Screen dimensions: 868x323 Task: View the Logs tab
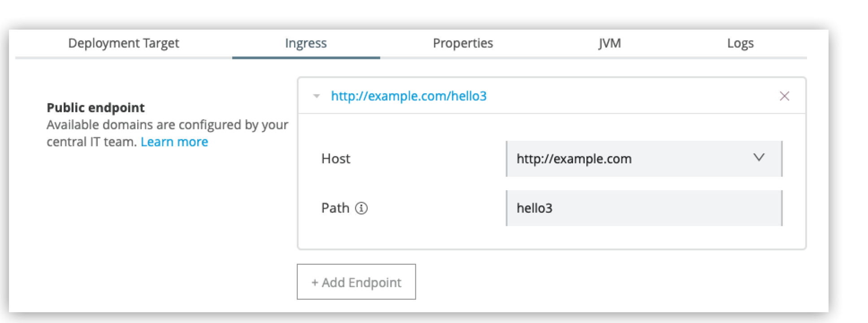tap(740, 43)
